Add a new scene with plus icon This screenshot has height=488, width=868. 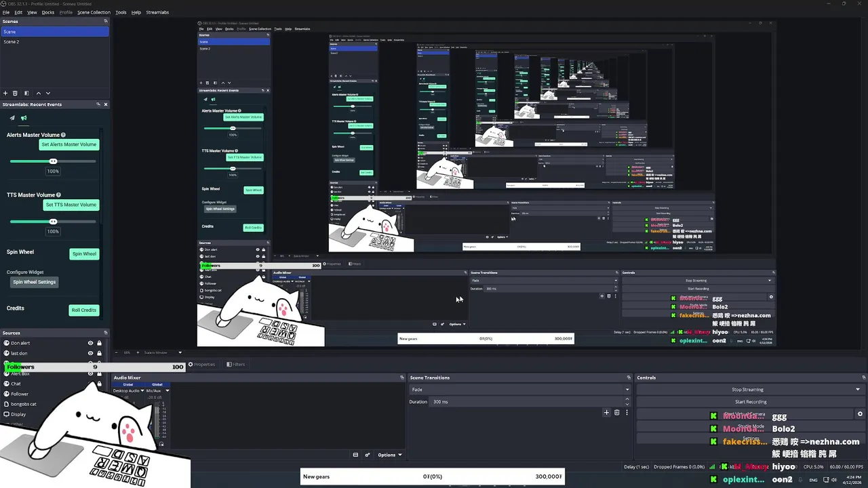coord(5,93)
